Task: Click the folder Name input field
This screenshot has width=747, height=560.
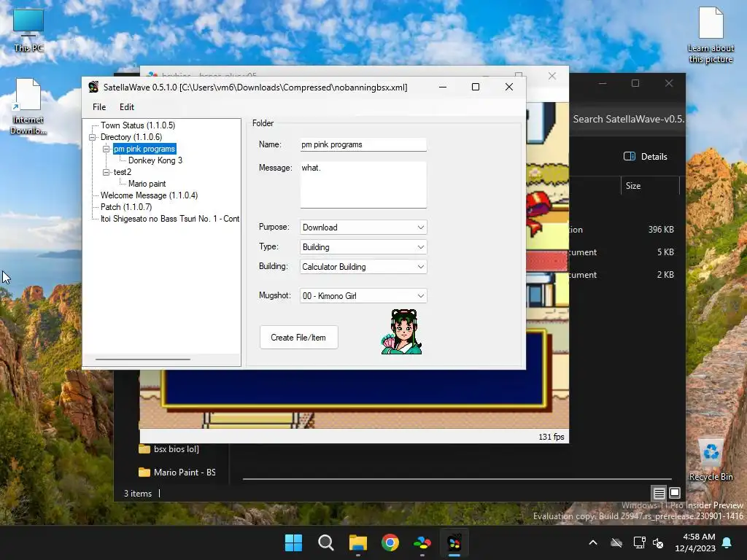Action: (x=363, y=144)
